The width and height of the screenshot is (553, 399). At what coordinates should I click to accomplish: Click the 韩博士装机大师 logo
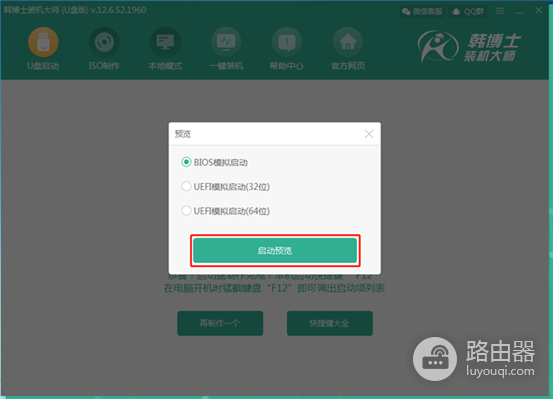tap(469, 47)
